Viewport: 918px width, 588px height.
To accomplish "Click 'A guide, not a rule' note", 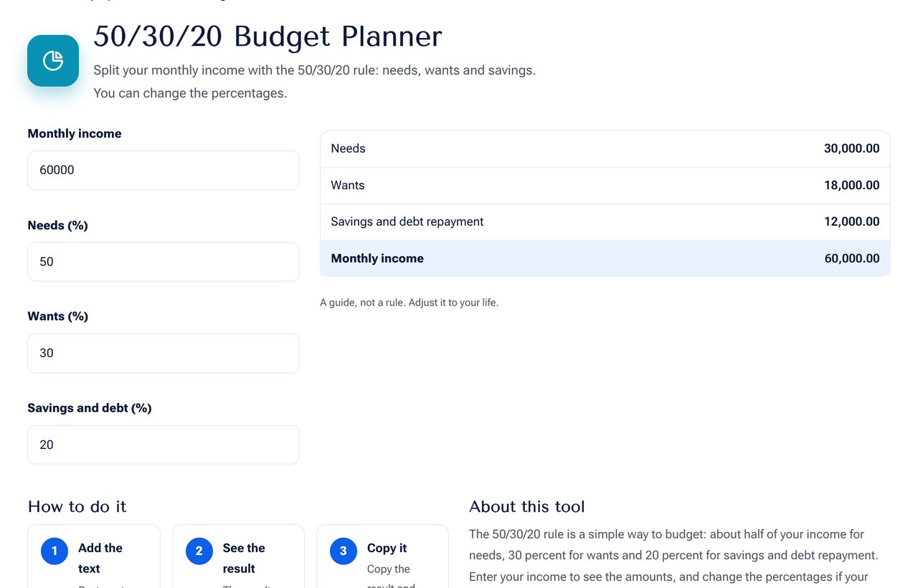I will pyautogui.click(x=409, y=303).
